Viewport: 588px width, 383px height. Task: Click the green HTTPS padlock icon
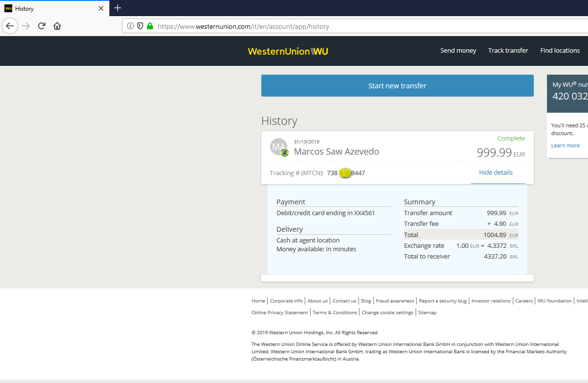tap(150, 26)
